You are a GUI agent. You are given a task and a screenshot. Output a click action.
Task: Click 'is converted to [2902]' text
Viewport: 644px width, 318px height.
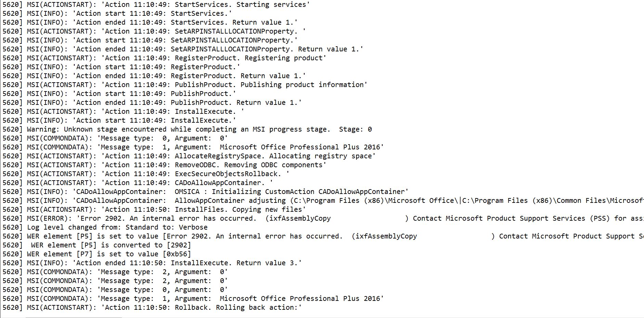pos(146,245)
